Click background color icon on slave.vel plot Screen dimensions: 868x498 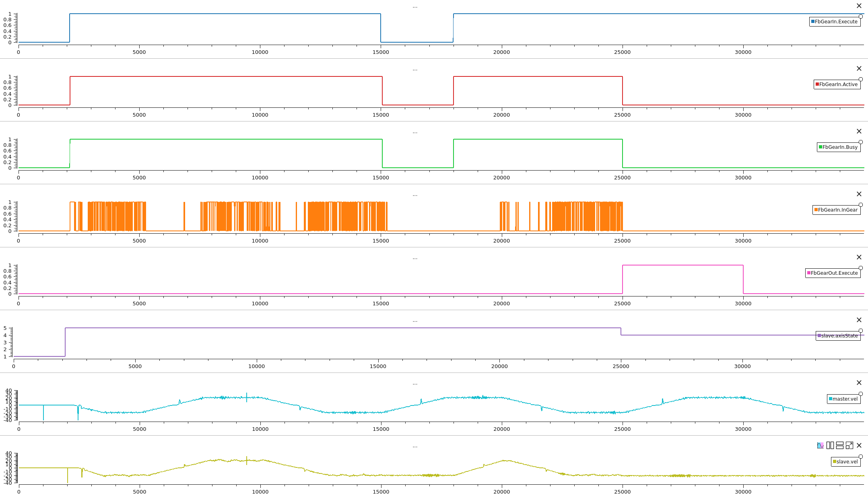820,445
